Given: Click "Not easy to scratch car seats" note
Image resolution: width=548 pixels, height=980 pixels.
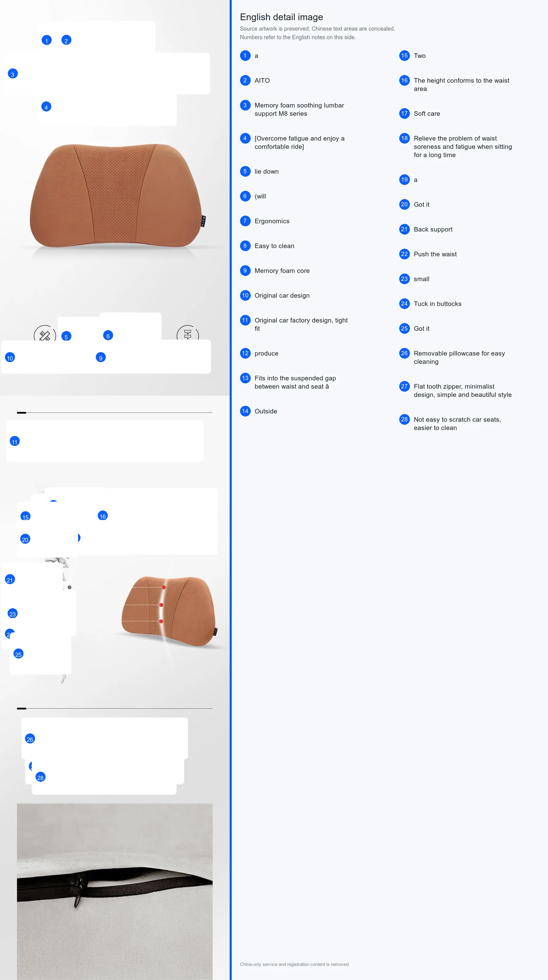Looking at the screenshot, I should click(457, 424).
